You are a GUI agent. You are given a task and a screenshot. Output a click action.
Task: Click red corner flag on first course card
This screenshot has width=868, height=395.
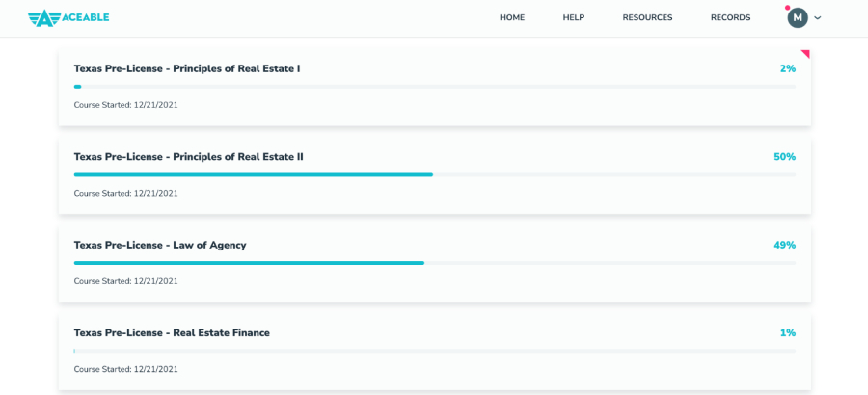(805, 54)
